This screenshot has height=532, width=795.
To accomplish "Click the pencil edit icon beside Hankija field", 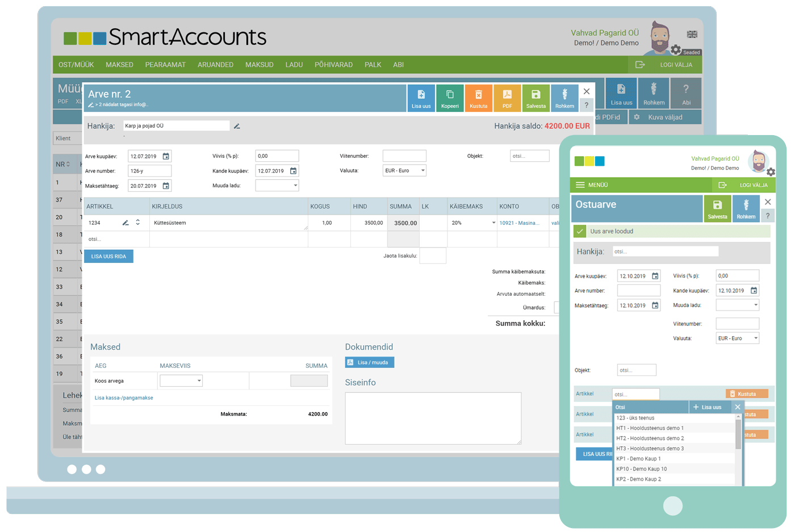I will [x=237, y=126].
